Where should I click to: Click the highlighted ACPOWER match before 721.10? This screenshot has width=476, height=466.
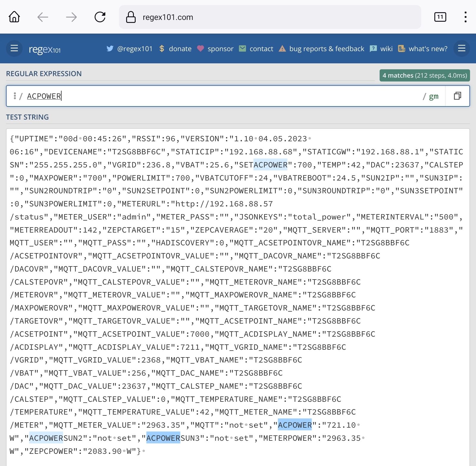click(x=295, y=425)
